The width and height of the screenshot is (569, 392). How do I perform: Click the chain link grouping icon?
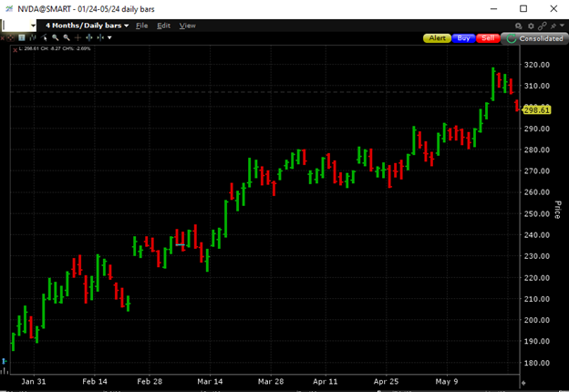tap(543, 26)
